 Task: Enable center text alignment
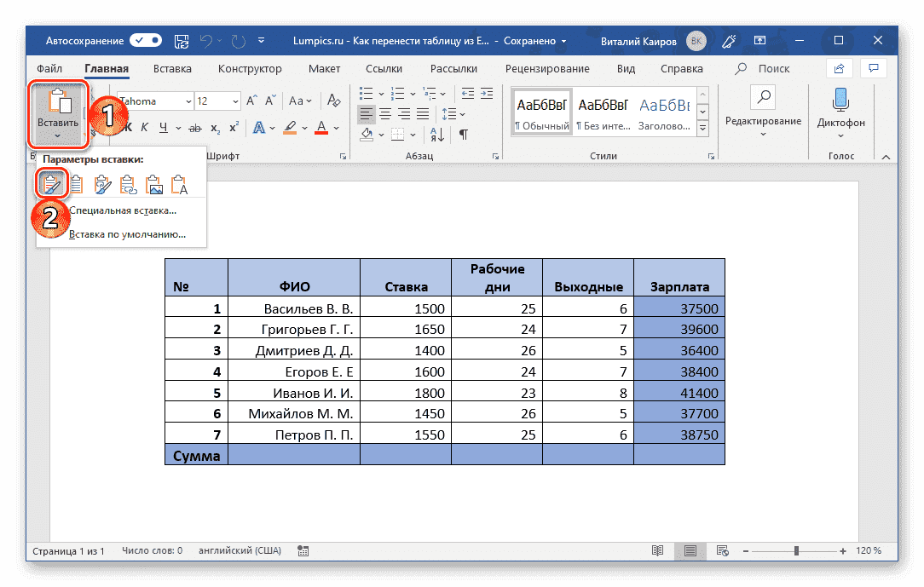pyautogui.click(x=384, y=113)
